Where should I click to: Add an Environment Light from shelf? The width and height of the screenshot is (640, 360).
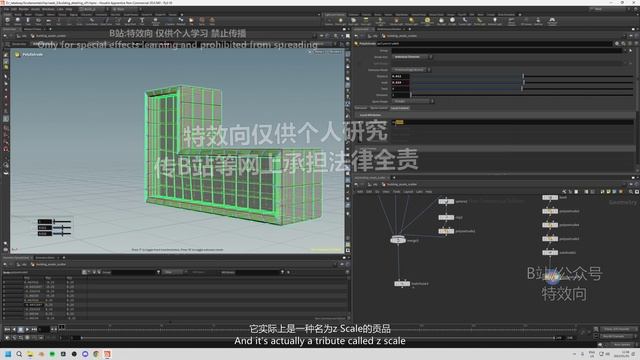coord(427,21)
